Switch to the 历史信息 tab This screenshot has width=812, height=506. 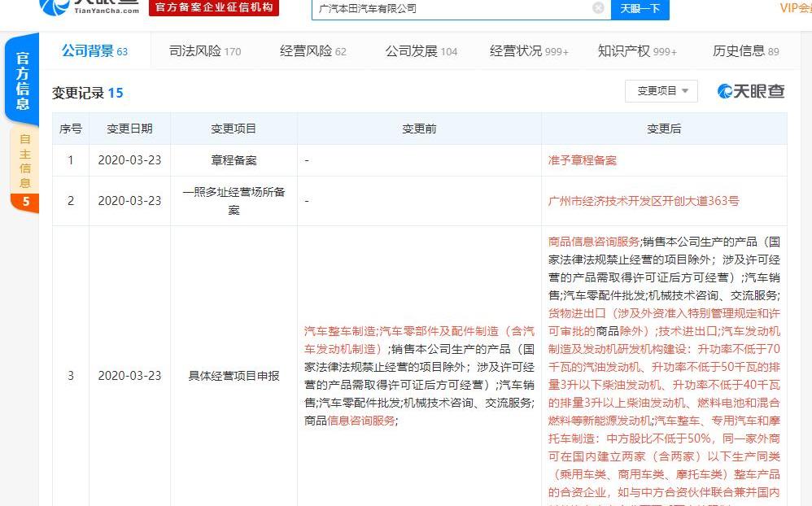[x=746, y=50]
